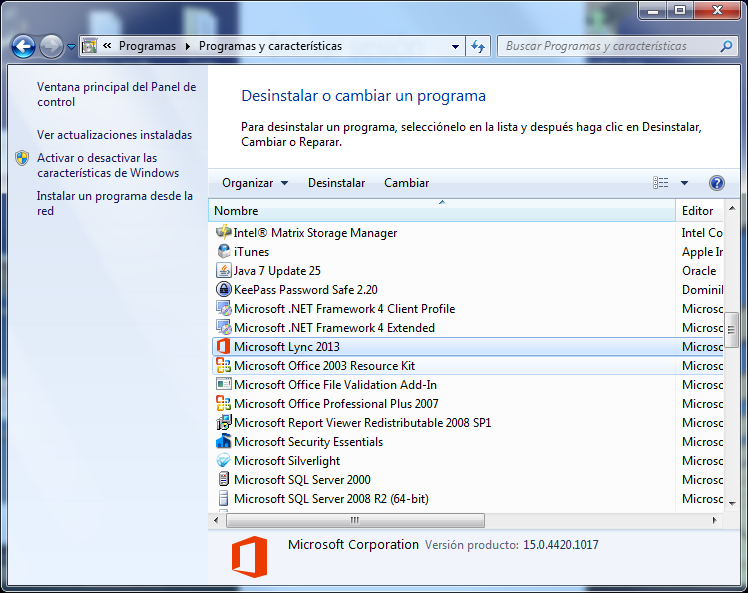Screen dimensions: 748x593
Task: Click the refresh button beside address bar
Action: click(478, 46)
